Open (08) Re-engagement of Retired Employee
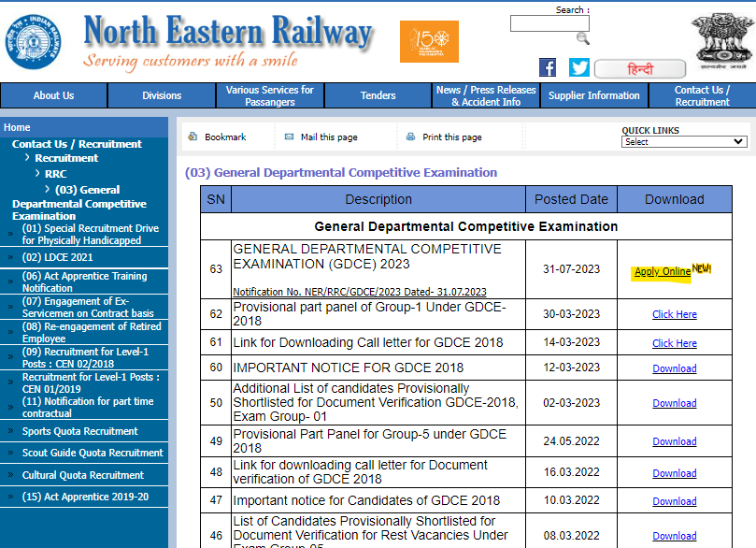 pos(92,332)
